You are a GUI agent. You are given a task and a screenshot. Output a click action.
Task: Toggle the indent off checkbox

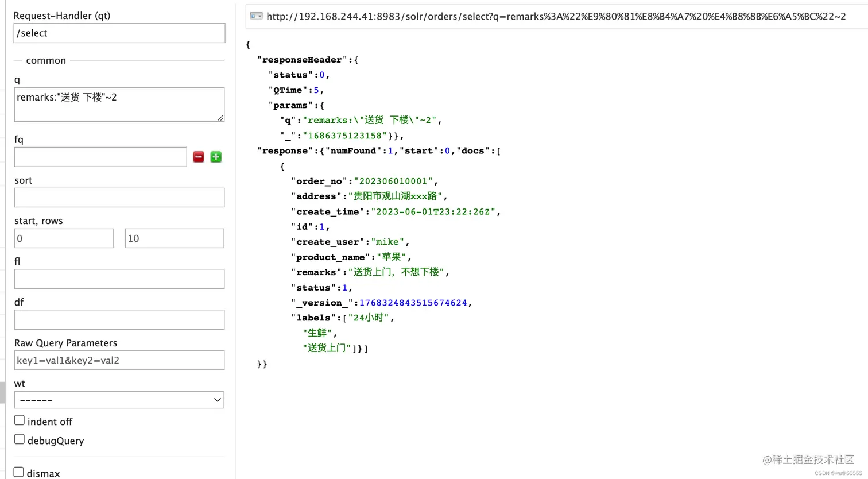pos(20,420)
